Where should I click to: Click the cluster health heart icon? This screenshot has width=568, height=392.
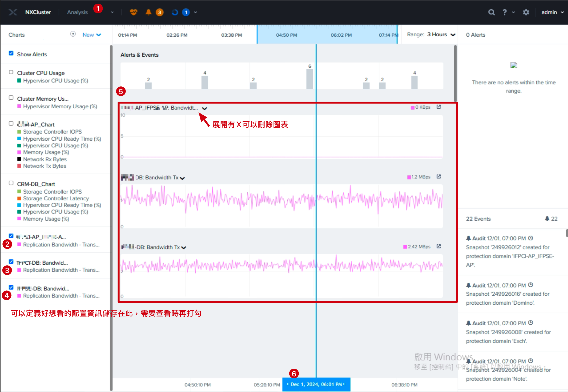133,12
